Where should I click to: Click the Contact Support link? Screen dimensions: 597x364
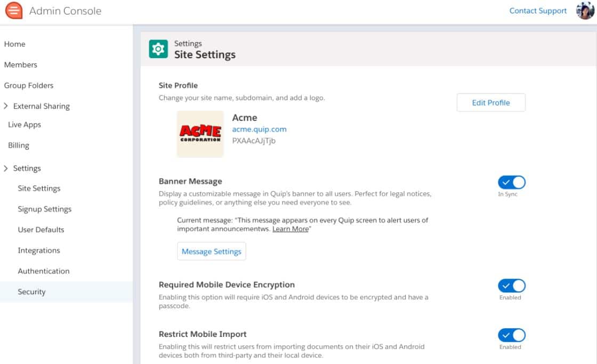pos(538,11)
